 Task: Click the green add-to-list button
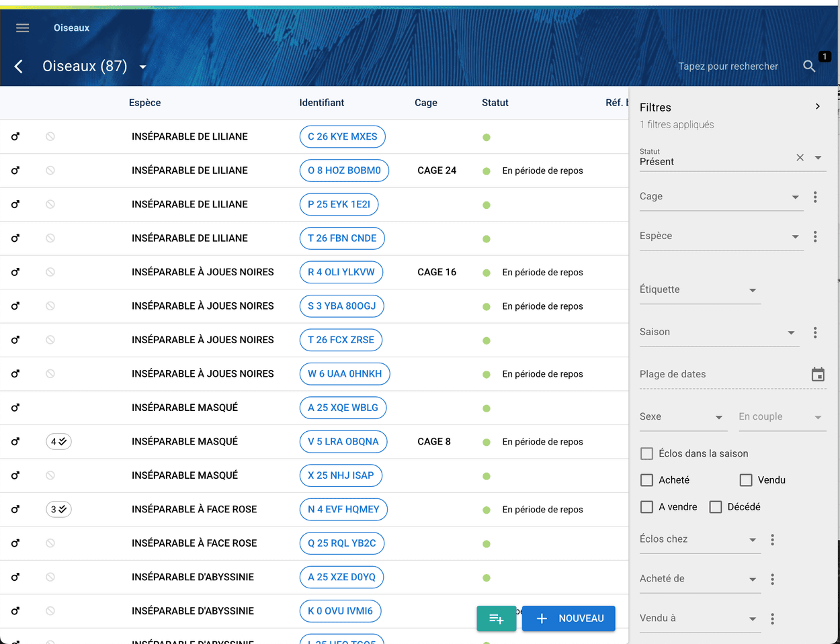pyautogui.click(x=496, y=618)
